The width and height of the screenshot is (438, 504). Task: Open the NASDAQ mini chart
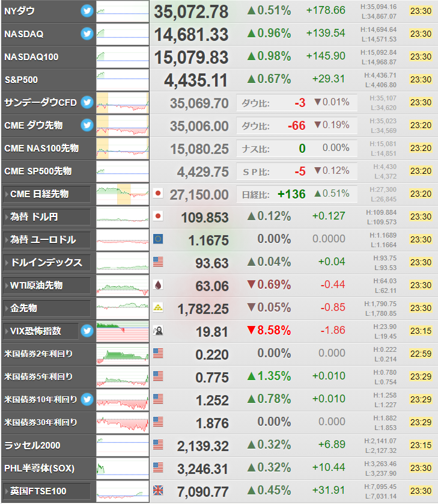tap(123, 34)
